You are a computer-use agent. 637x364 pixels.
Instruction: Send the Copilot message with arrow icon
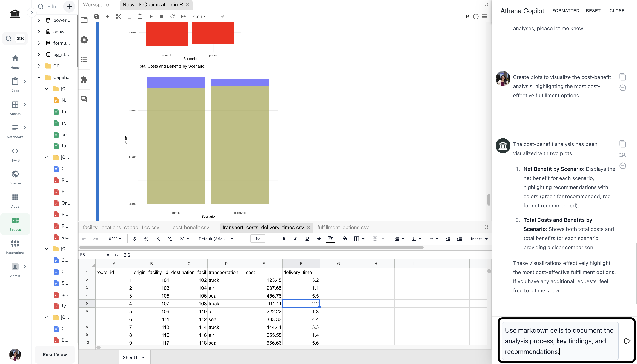click(627, 341)
